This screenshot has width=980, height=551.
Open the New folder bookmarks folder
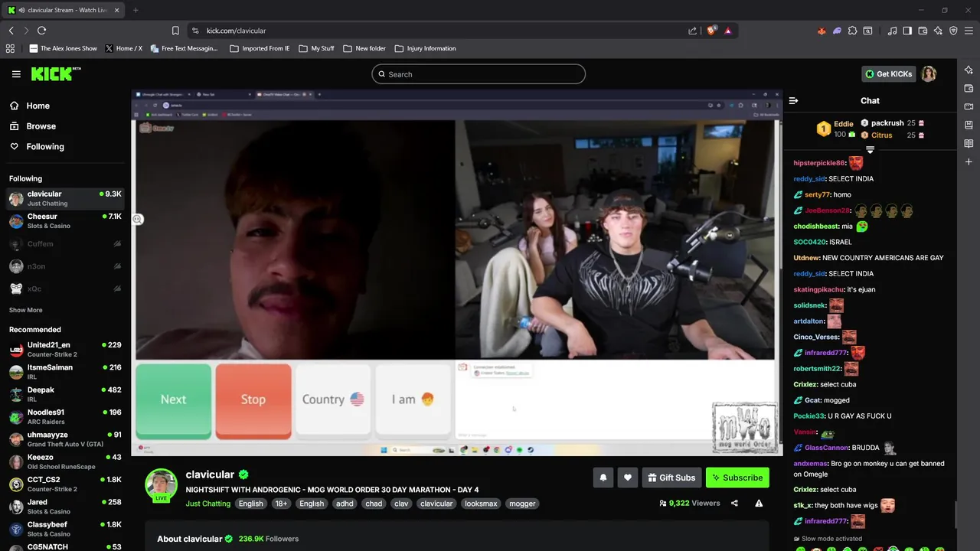pyautogui.click(x=364, y=48)
